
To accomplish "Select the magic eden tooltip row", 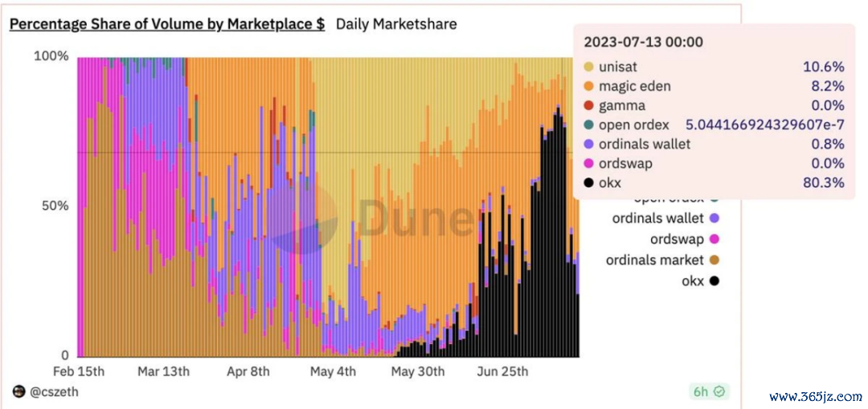I will [634, 86].
